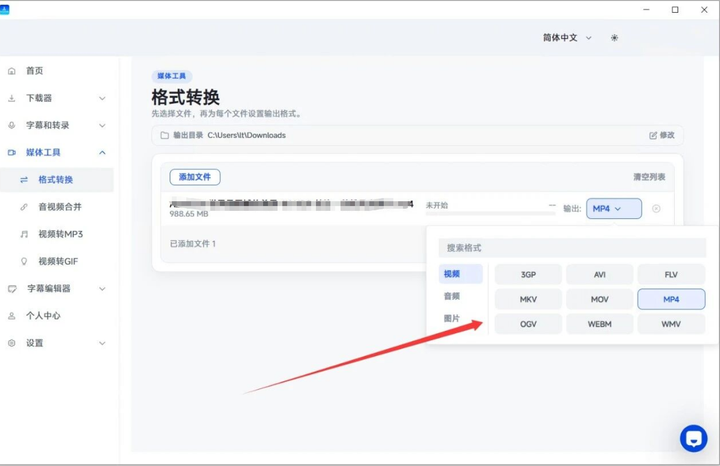This screenshot has height=466, width=720.
Task: Expand the 设置 chevron
Action: (x=102, y=343)
